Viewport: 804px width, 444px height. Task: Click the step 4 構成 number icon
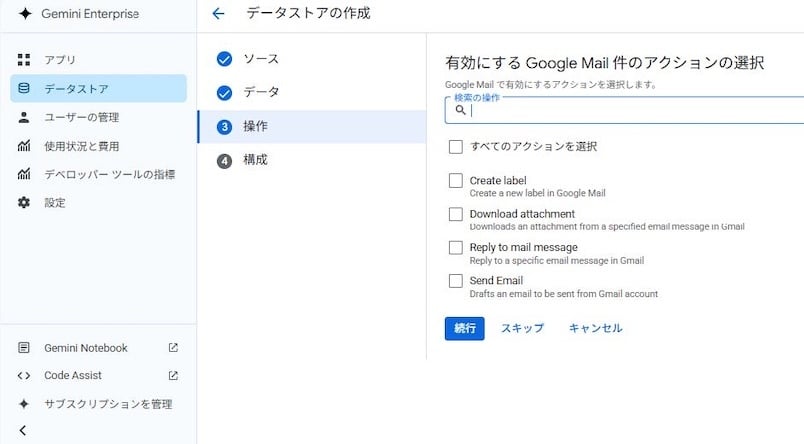tap(224, 161)
